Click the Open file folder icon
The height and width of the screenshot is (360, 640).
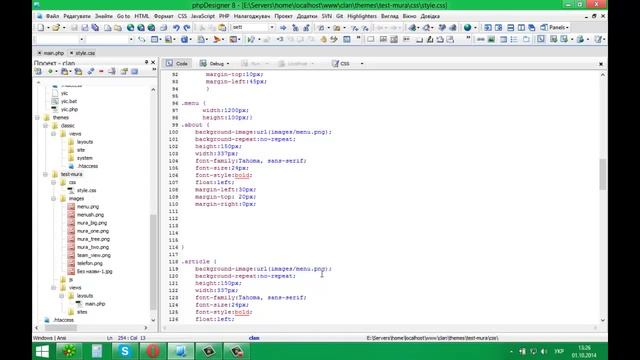click(56, 28)
